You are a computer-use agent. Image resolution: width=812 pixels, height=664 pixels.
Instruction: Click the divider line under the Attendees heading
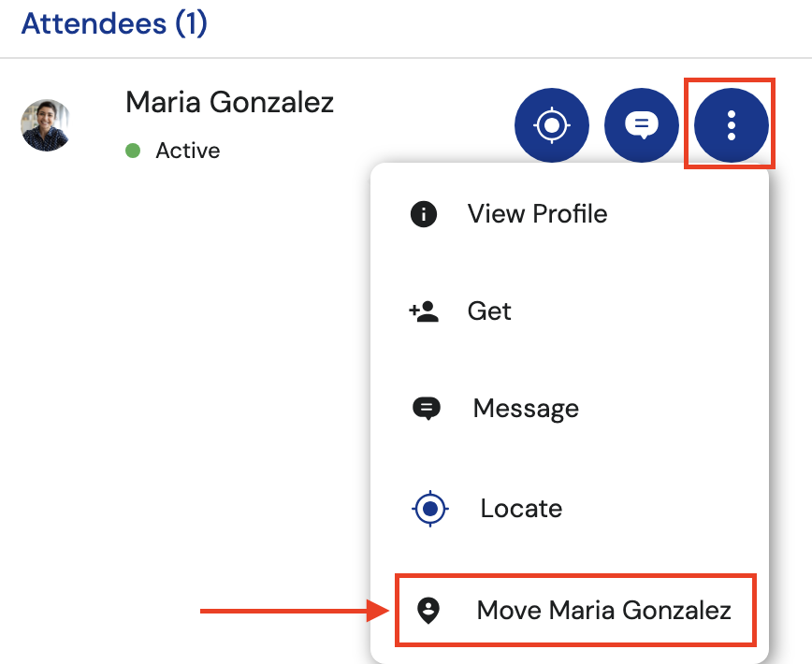click(406, 58)
